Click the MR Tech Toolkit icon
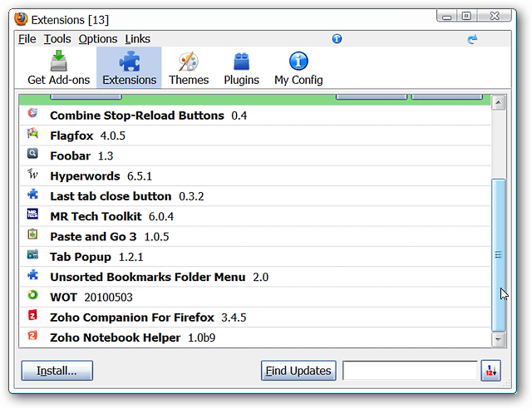Image resolution: width=532 pixels, height=409 pixels. [x=32, y=214]
